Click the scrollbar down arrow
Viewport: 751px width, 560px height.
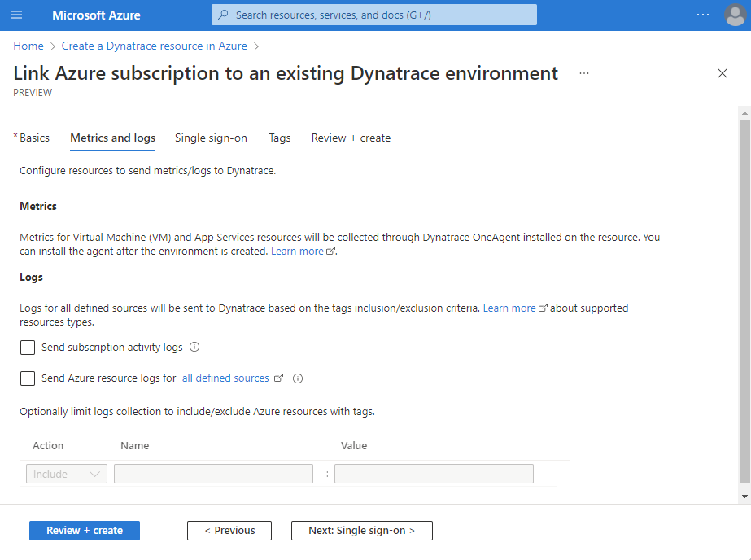744,497
